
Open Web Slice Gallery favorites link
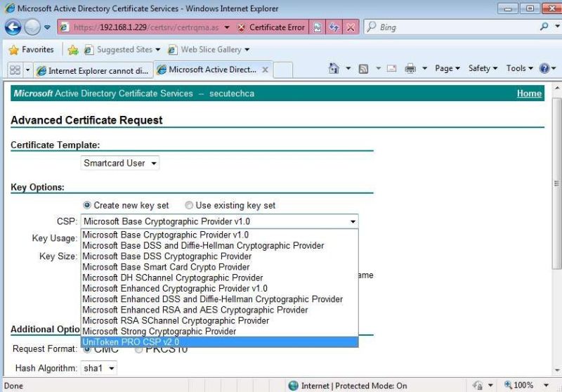(x=209, y=49)
